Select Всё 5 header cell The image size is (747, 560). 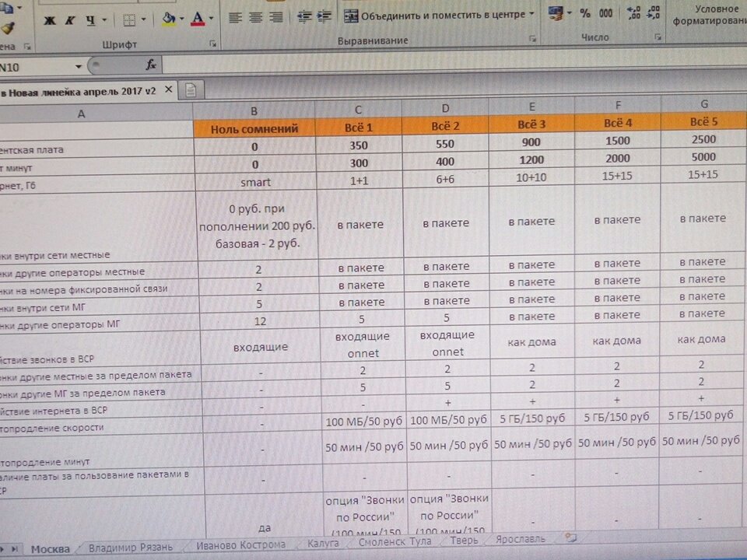tap(703, 121)
